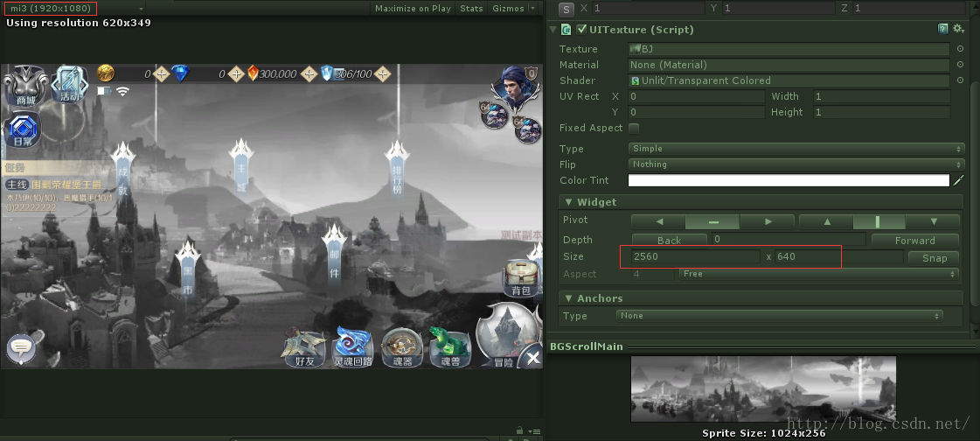Toggle the game view lock icon
980x441 pixels.
click(x=519, y=430)
